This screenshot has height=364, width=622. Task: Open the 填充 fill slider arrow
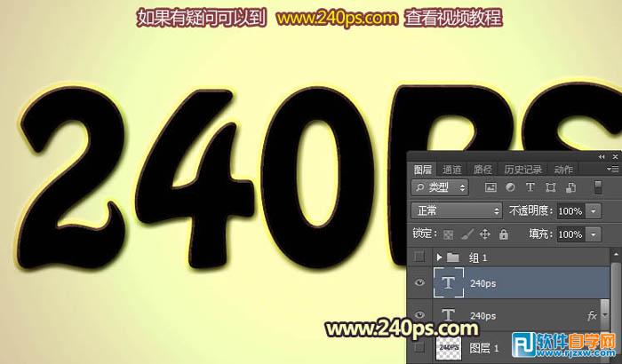click(x=594, y=234)
